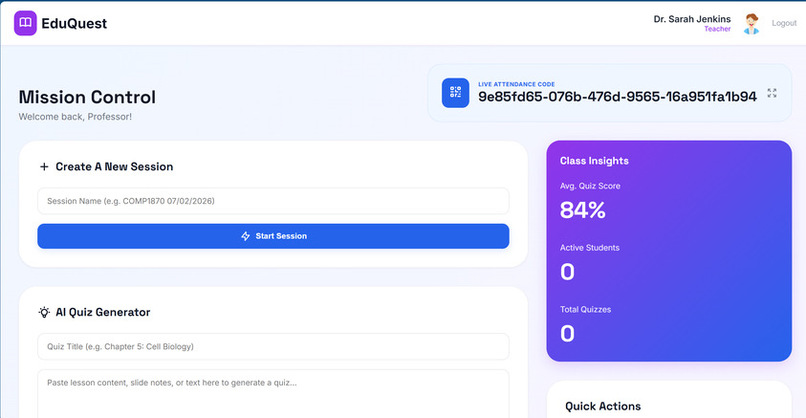Click the Avg. Quiz Score label
Image resolution: width=806 pixels, height=418 pixels.
(590, 186)
